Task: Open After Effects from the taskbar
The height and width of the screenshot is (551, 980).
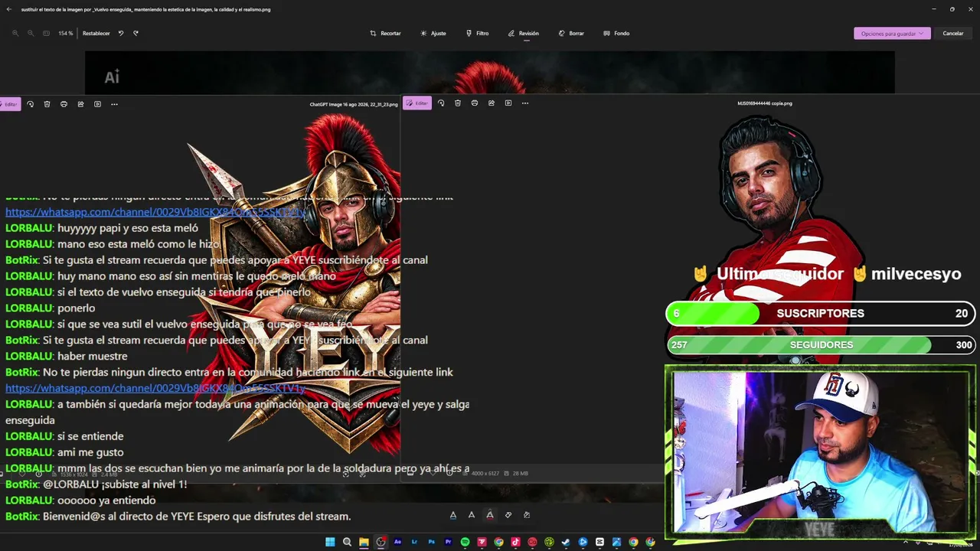Action: [x=397, y=543]
